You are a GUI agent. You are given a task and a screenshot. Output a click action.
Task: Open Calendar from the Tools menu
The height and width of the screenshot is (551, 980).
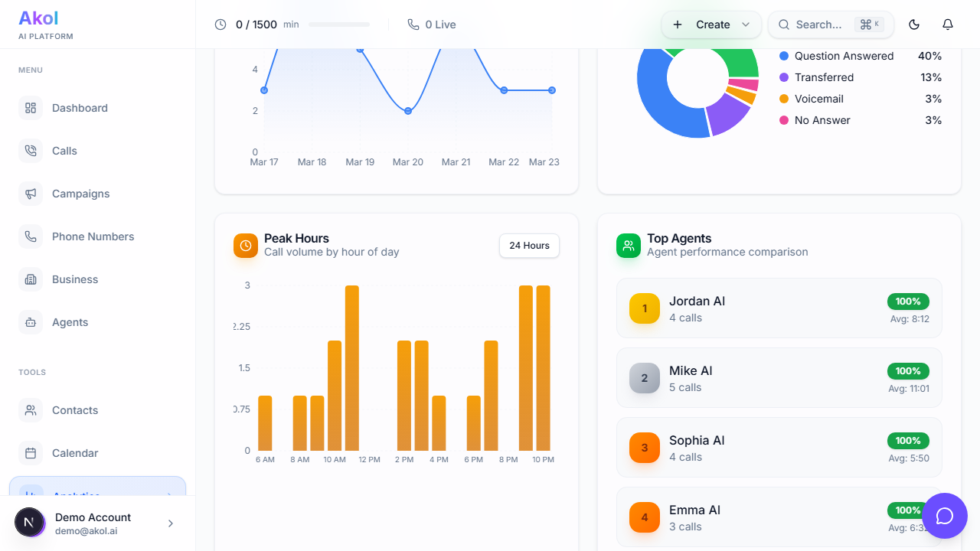[x=75, y=453]
